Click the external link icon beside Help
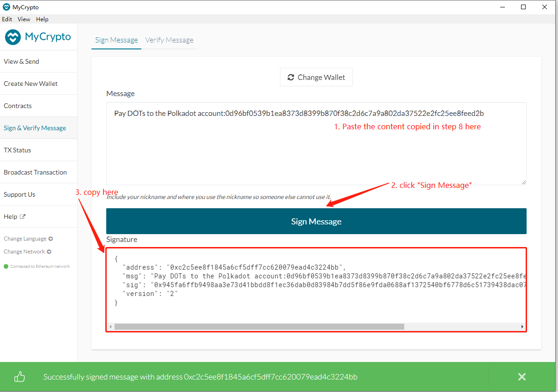 pyautogui.click(x=23, y=217)
